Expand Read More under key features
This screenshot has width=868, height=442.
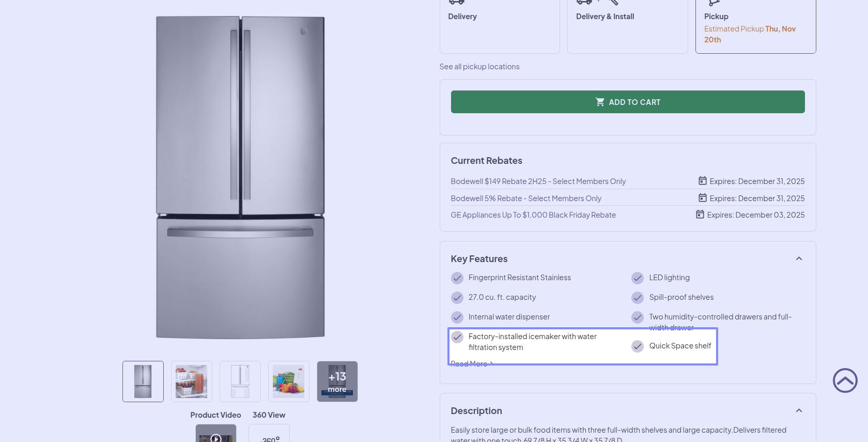pyautogui.click(x=471, y=364)
